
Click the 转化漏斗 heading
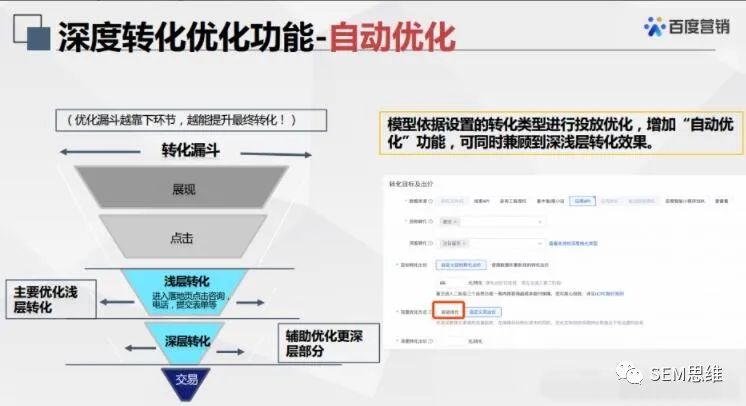click(190, 150)
